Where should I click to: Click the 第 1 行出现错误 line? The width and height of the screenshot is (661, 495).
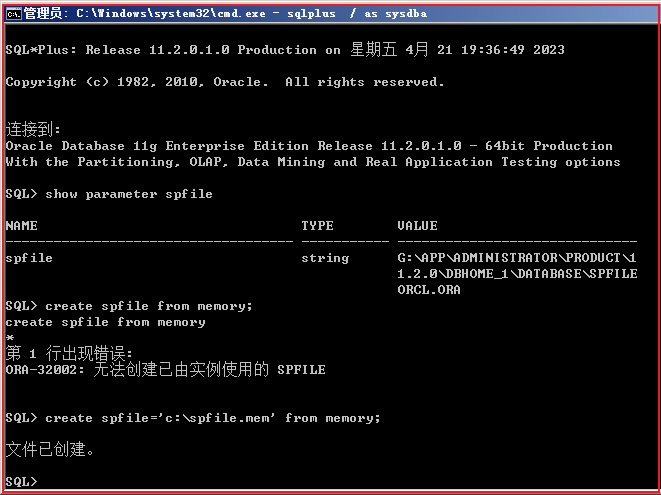click(x=69, y=353)
